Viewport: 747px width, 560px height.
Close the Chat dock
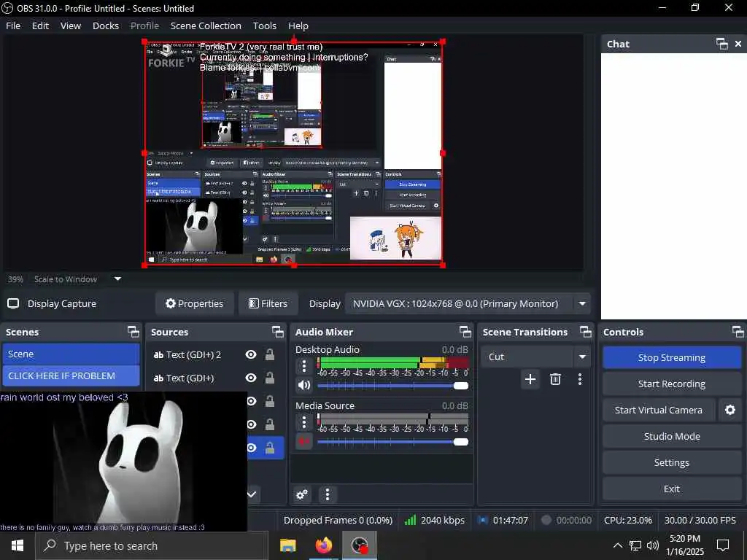(738, 44)
